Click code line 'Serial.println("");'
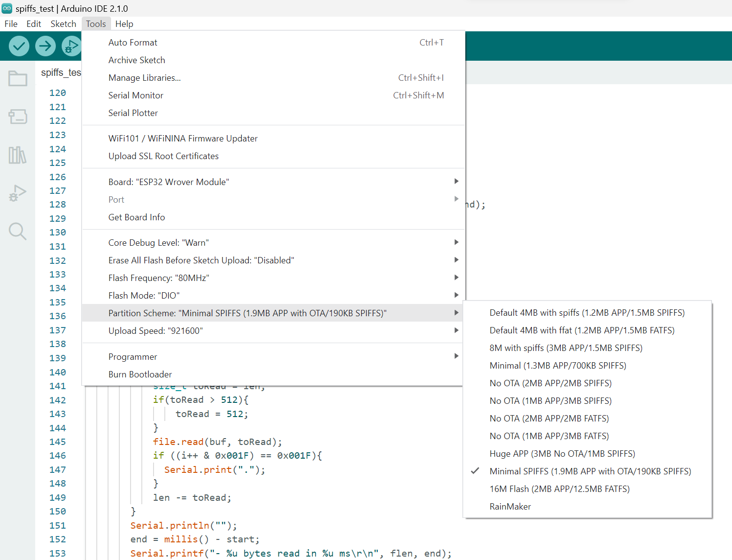Screen dimensions: 732x560 pyautogui.click(x=183, y=525)
